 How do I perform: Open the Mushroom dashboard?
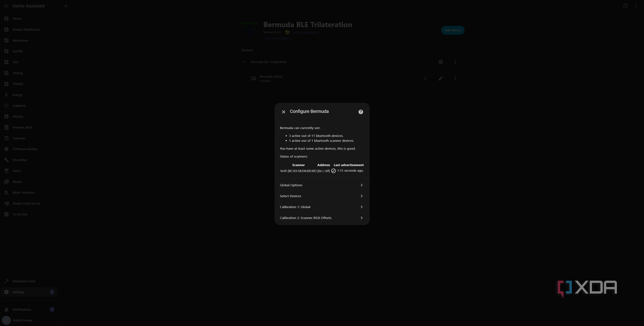[x=28, y=40]
